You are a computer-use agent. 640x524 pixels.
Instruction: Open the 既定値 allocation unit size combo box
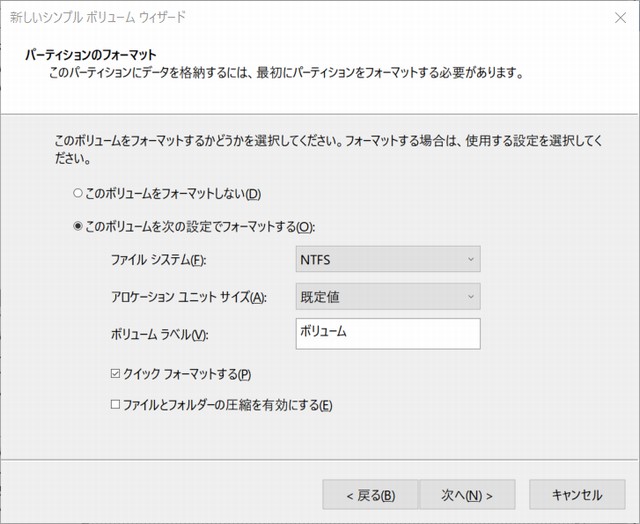(388, 297)
